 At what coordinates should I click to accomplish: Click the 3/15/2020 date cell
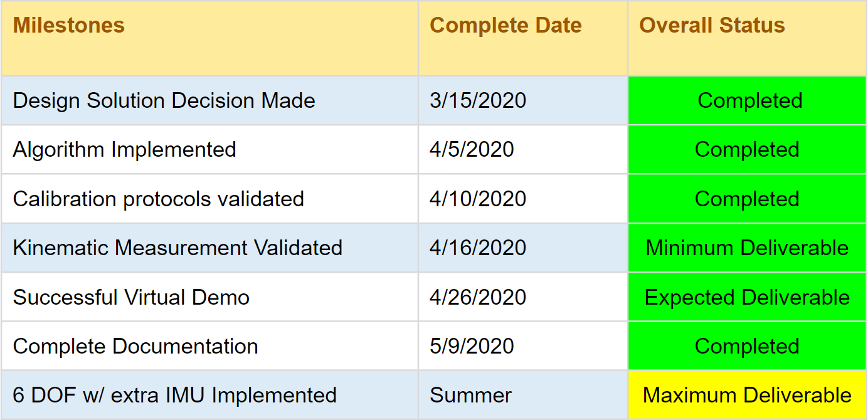coord(478,101)
